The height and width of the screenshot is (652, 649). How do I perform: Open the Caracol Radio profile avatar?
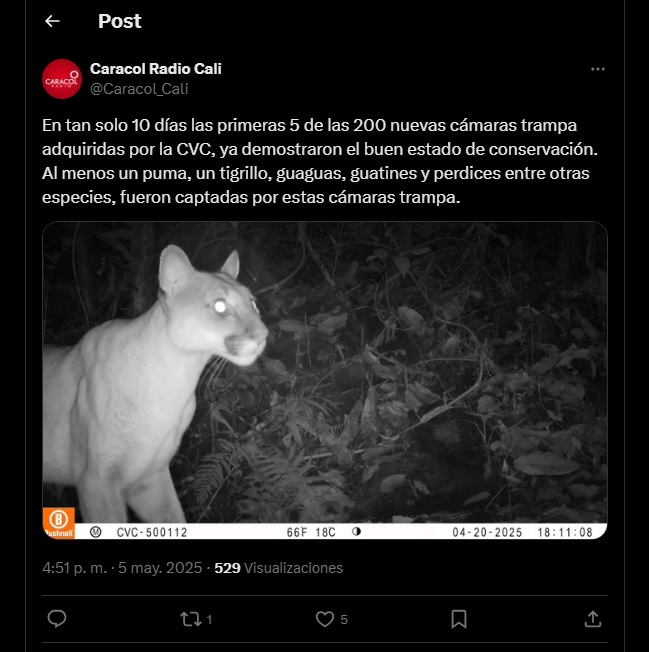[62, 79]
